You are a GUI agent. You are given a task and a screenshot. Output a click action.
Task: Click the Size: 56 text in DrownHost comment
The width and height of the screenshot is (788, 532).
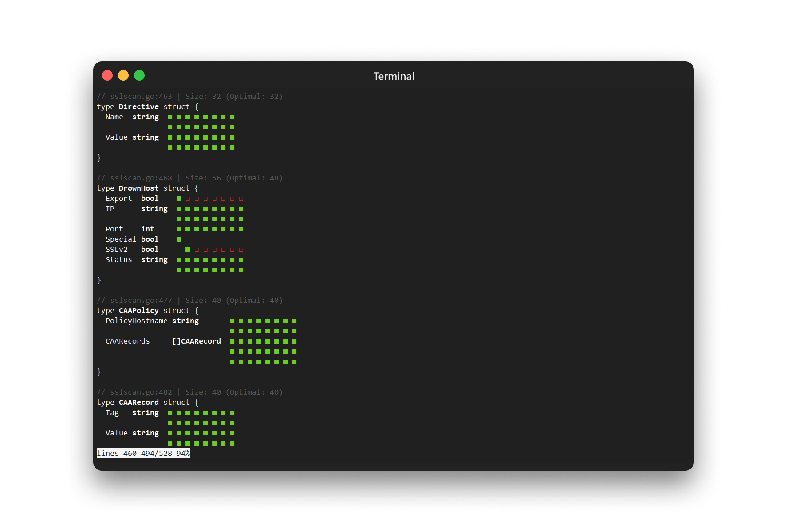click(203, 178)
